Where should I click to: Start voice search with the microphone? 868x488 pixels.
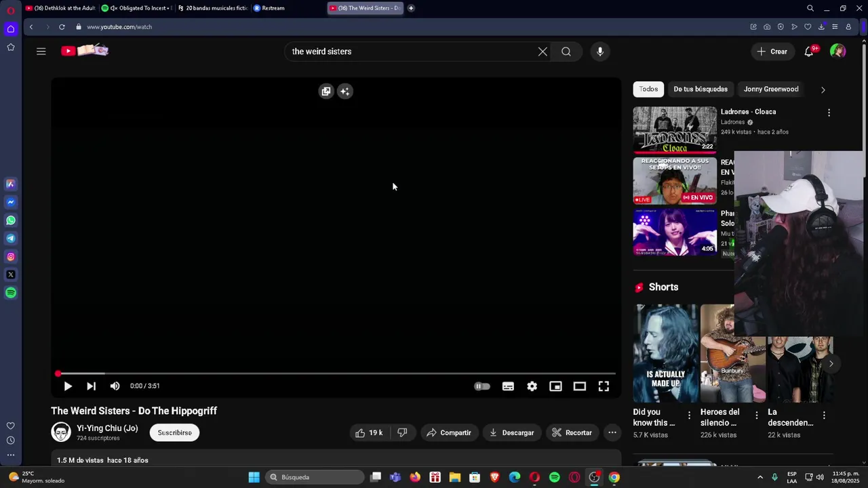tap(600, 52)
